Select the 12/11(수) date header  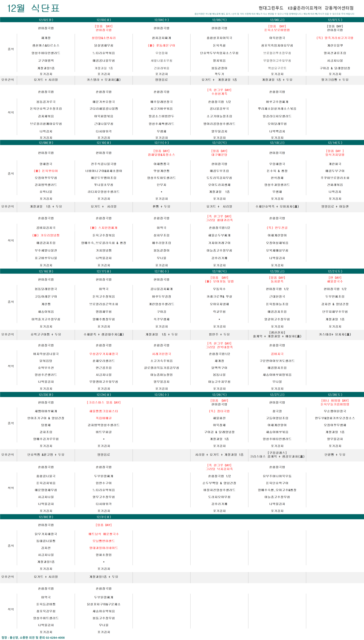(162, 143)
